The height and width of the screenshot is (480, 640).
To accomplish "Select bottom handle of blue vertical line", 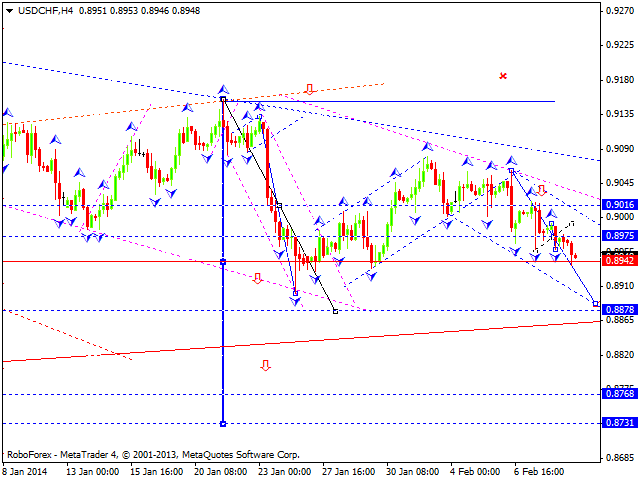I will pyautogui.click(x=222, y=423).
